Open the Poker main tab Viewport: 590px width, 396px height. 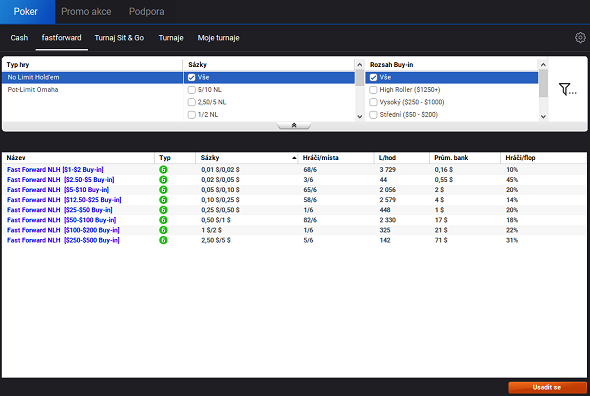pos(26,12)
